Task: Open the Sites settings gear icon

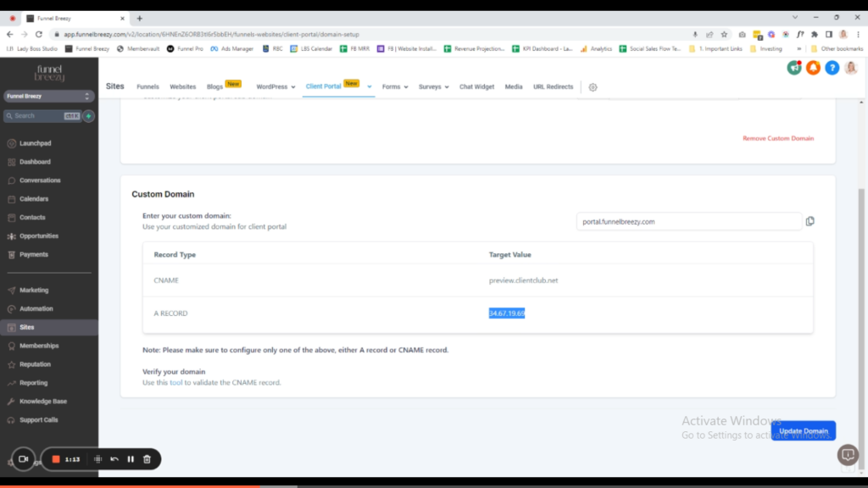Action: coord(593,87)
